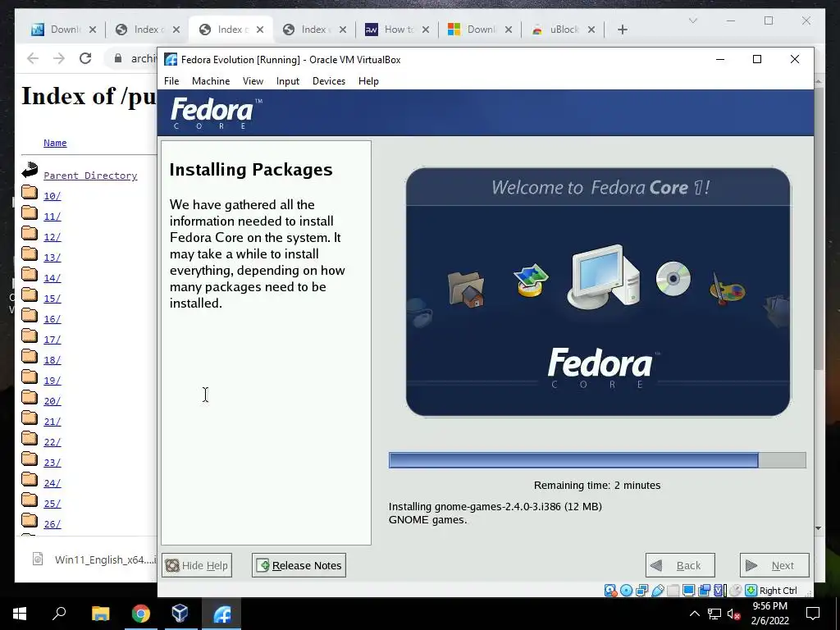This screenshot has width=840, height=630.
Task: Click 'Installing gnome-games-2.4.0-3.i386' status text
Action: click(495, 506)
